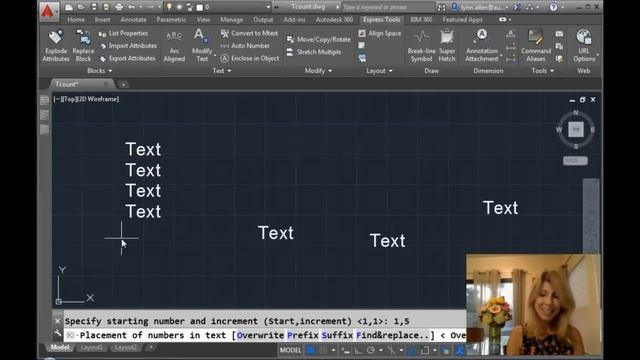Click the new drawing tab plus button
Viewport: 640px width, 360px height.
pos(123,84)
